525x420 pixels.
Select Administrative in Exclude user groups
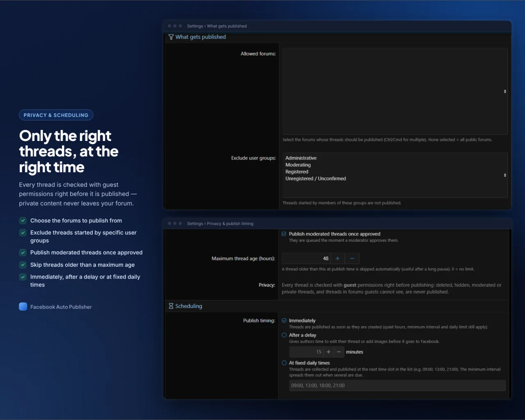pos(301,158)
